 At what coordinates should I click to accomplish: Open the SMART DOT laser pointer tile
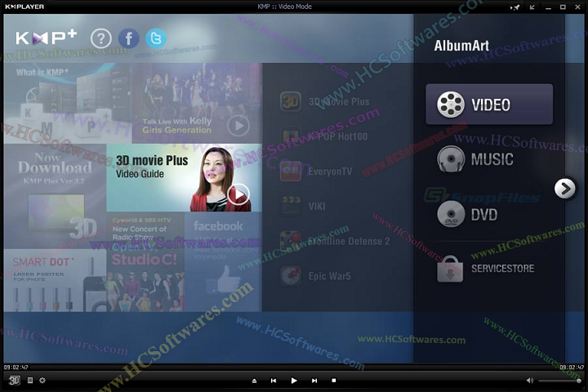pyautogui.click(x=56, y=280)
